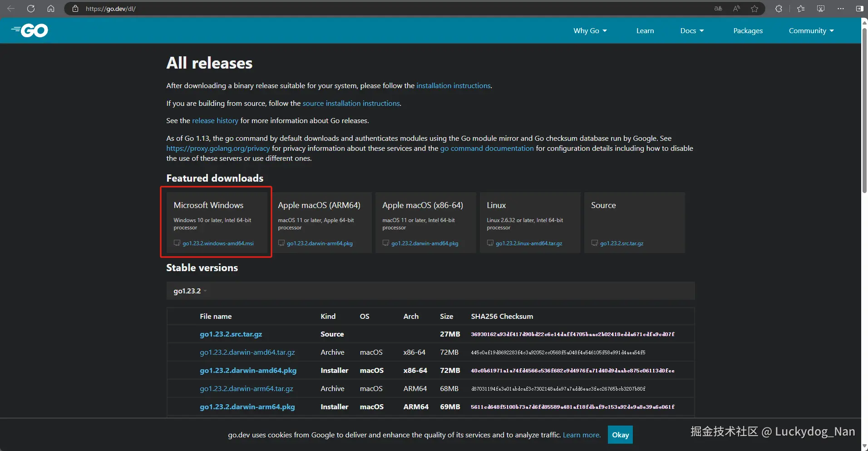Image resolution: width=868 pixels, height=451 pixels.
Task: Click the Go logo in the header
Action: 30,30
